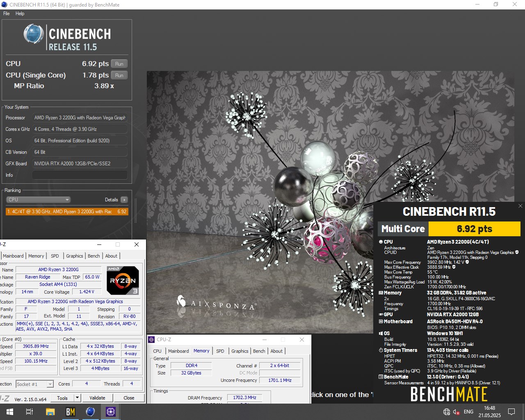The height and width of the screenshot is (420, 525).
Task: Click the muted volume tray icon
Action: tap(456, 412)
